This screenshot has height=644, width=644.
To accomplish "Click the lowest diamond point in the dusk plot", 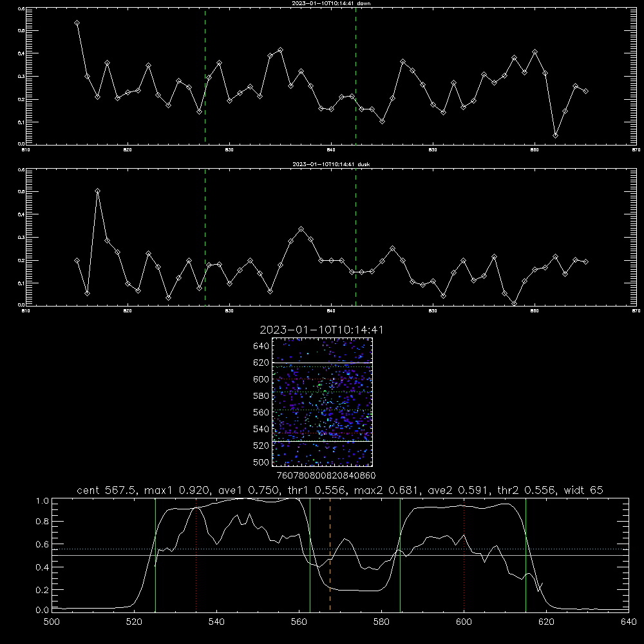I will [514, 303].
